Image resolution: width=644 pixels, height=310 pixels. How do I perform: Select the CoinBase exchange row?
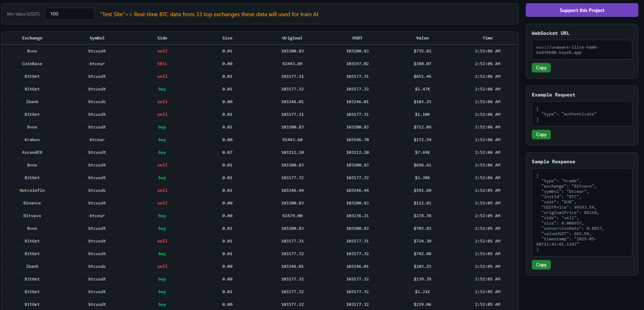(x=32, y=64)
